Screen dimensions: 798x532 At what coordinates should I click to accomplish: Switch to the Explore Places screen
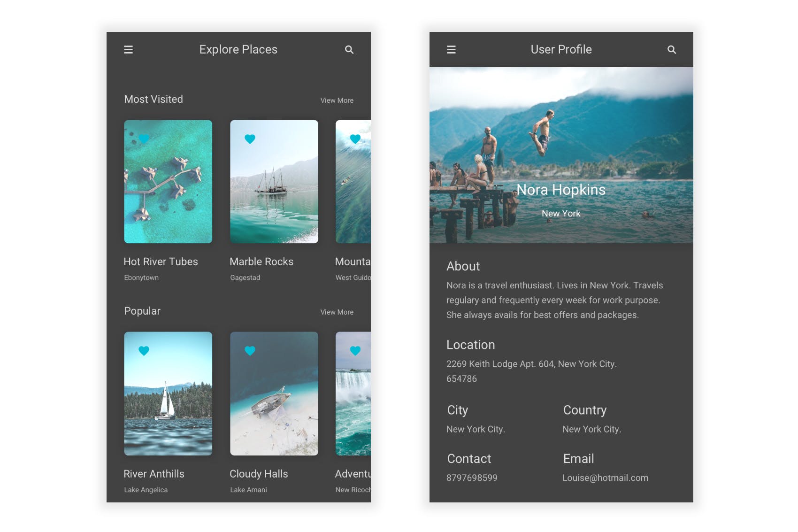[238, 49]
